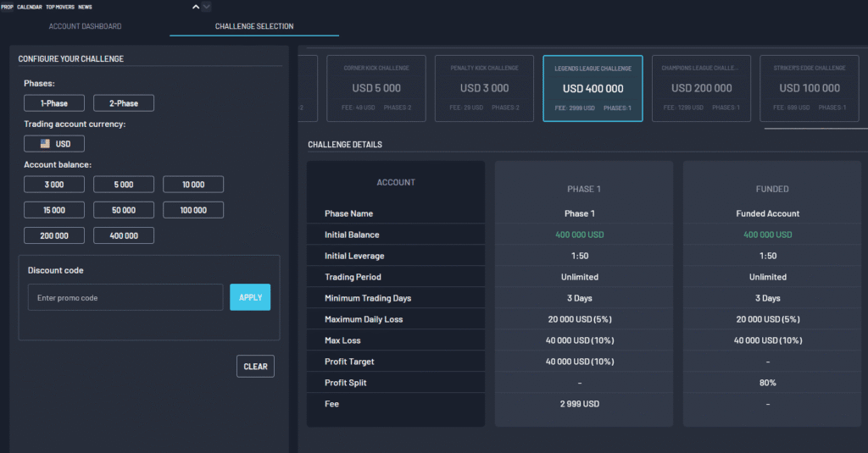
Task: Click the Funded Maximum Daily Loss 20 000 USD (5%)
Action: click(768, 319)
